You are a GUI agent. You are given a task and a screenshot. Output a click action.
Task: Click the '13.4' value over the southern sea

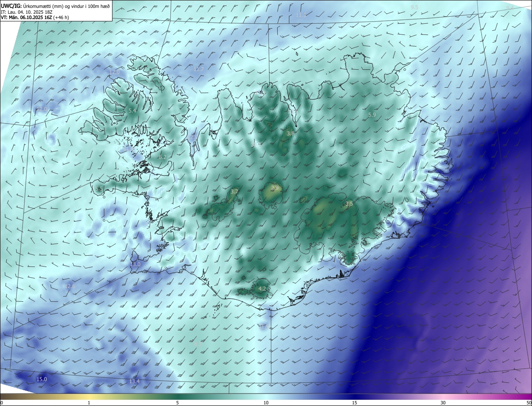tap(134, 382)
